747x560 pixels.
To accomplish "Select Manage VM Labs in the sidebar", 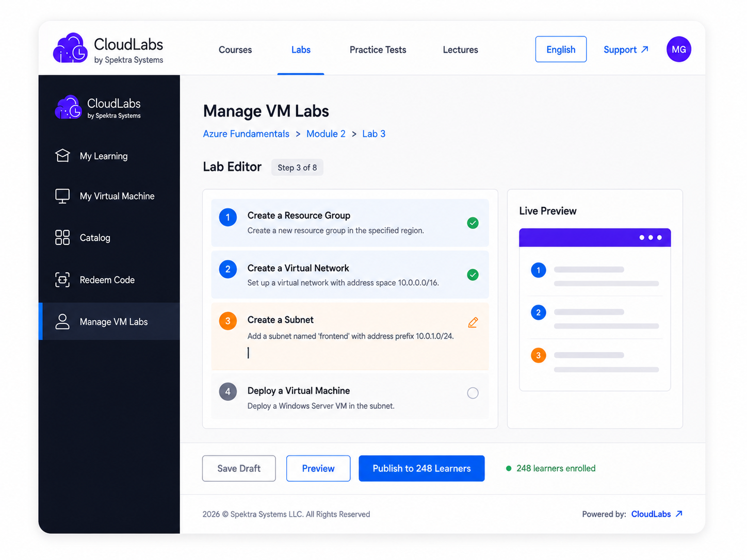I will 109,321.
